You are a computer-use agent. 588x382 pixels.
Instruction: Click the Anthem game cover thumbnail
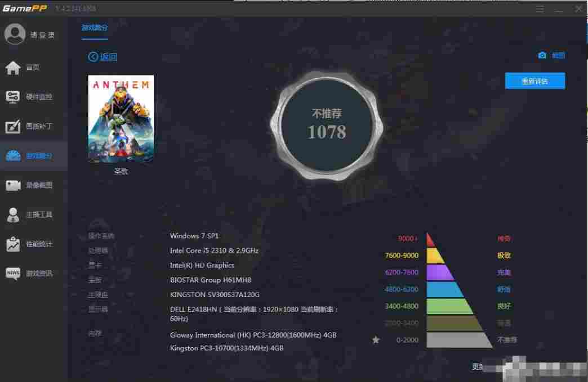tap(121, 119)
